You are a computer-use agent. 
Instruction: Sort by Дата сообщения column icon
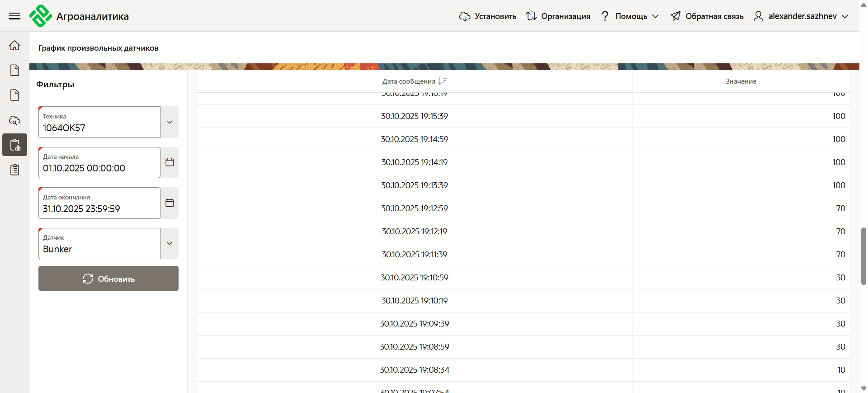(442, 81)
